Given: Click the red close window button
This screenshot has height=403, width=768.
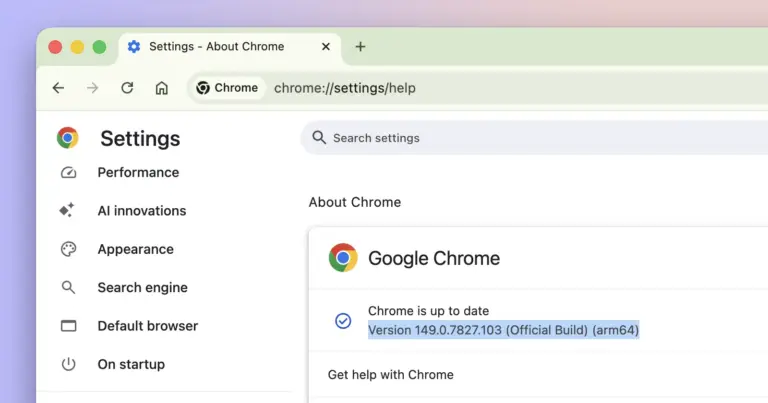Looking at the screenshot, I should [x=55, y=47].
